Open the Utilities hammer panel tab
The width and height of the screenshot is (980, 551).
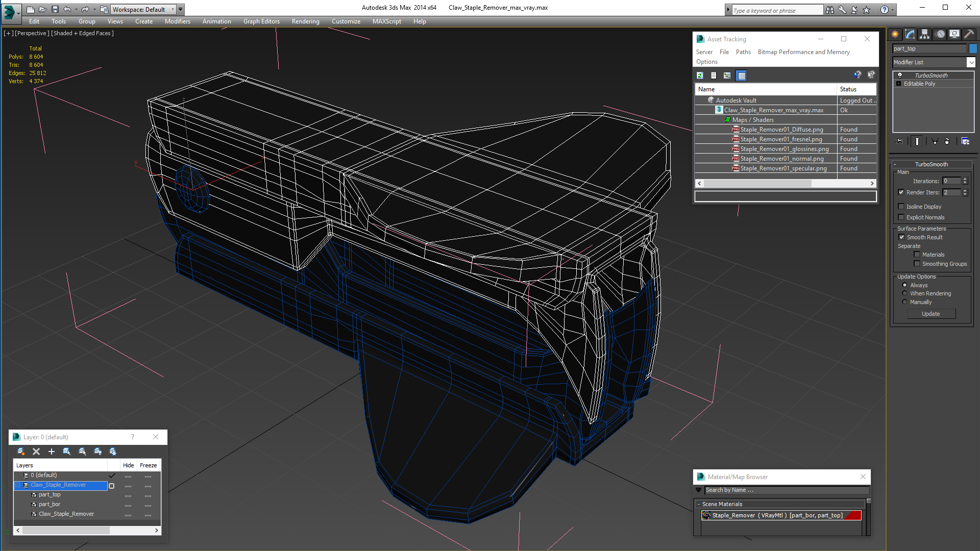(969, 34)
